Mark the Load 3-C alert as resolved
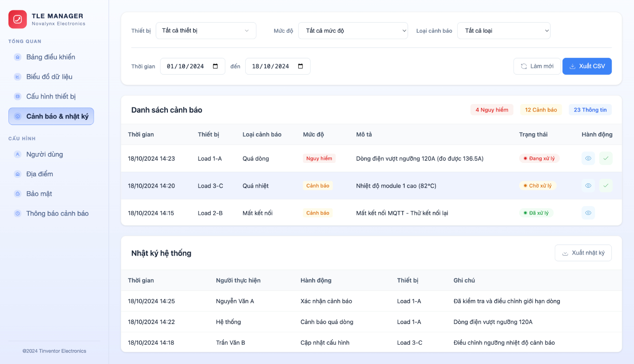Image resolution: width=634 pixels, height=364 pixels. click(606, 186)
